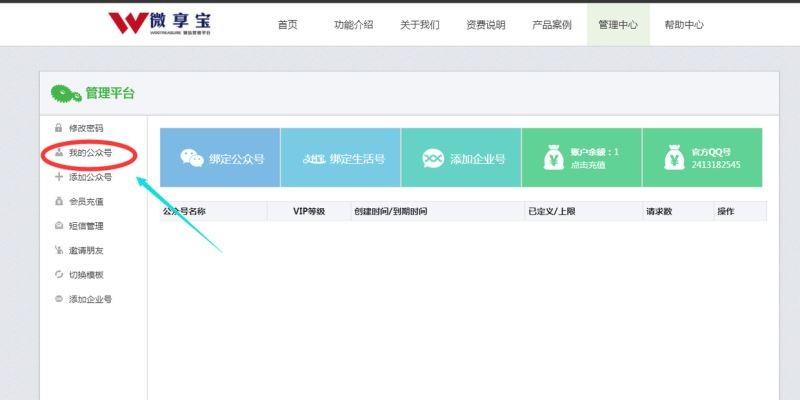Click the QQ number 2413182545
800x400 pixels.
(x=716, y=165)
